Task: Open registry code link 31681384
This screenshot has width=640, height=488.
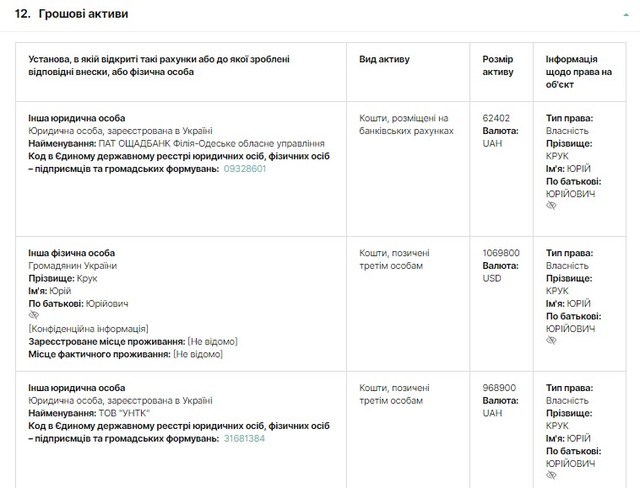Action: coord(244,438)
